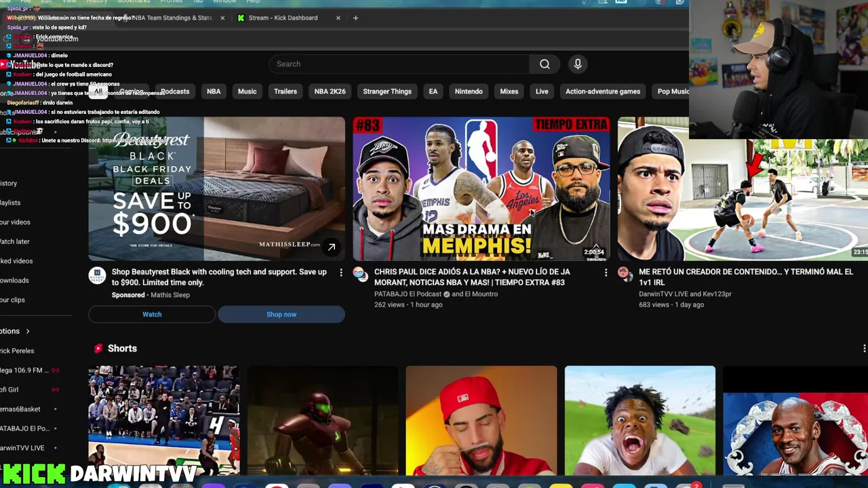868x488 pixels.
Task: Open Liked videos in the sidebar
Action: 17,261
